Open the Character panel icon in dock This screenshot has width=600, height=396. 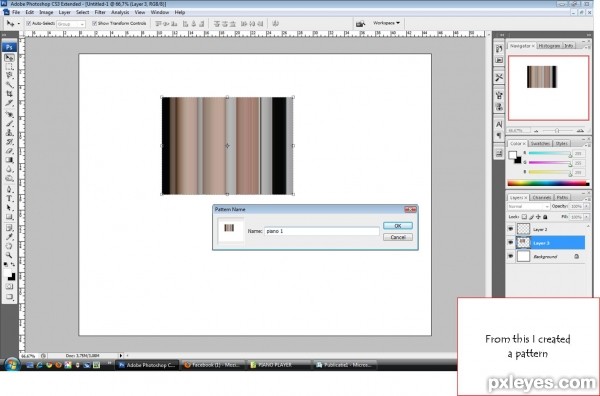(x=499, y=124)
